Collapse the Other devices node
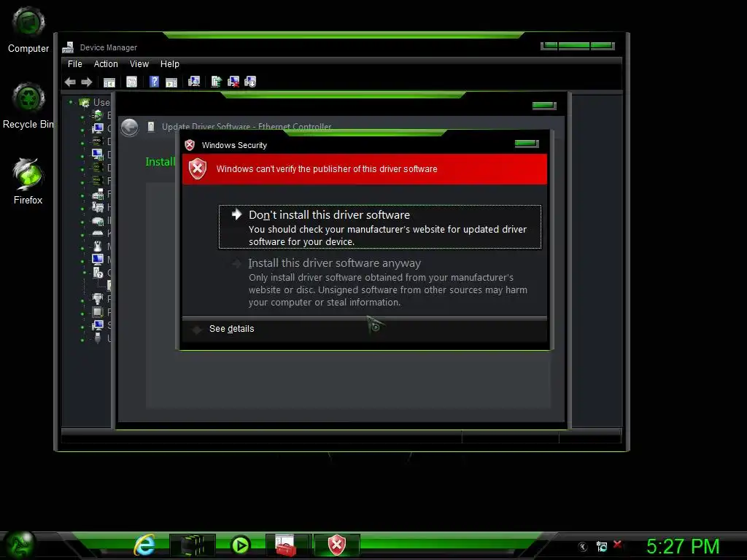The image size is (747, 560). click(85, 273)
